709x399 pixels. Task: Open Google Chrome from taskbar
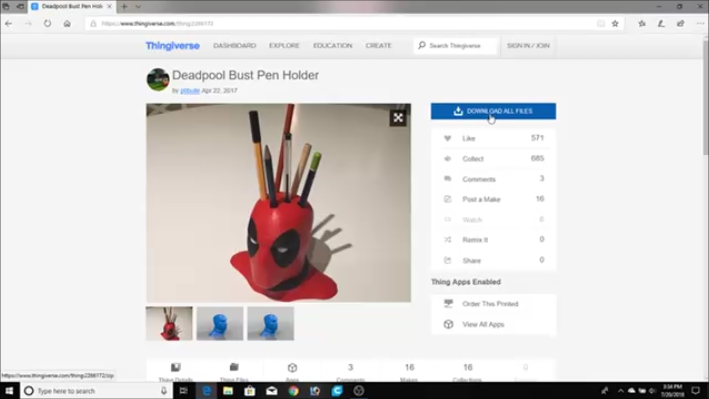coord(293,391)
